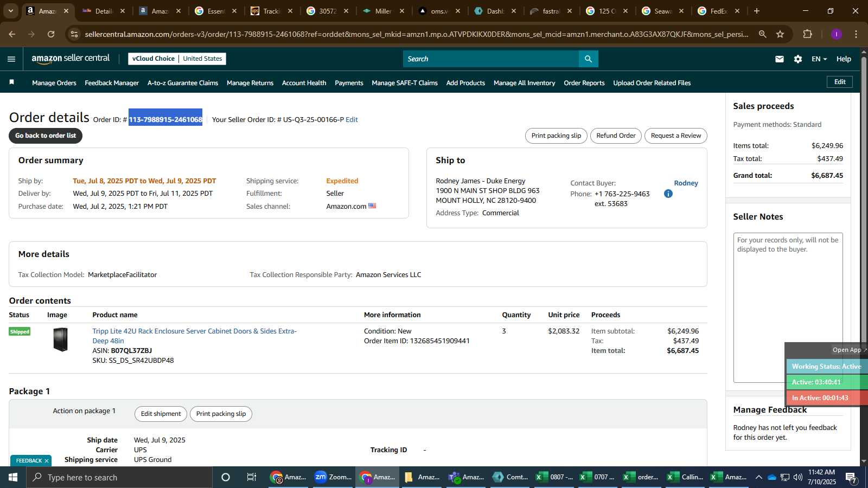The image size is (868, 488).
Task: Click top Print packing slip button
Action: (x=556, y=136)
